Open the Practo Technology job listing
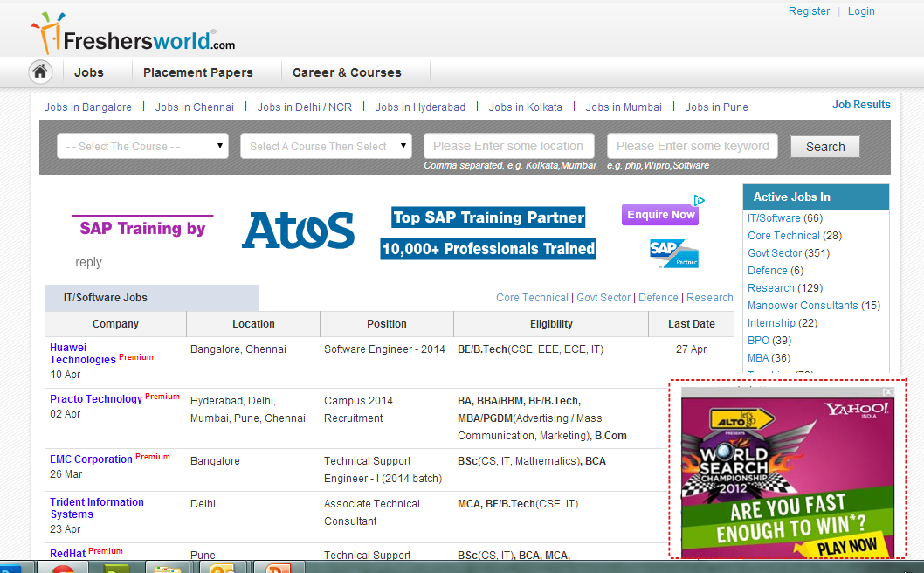The height and width of the screenshot is (573, 924). 96,399
